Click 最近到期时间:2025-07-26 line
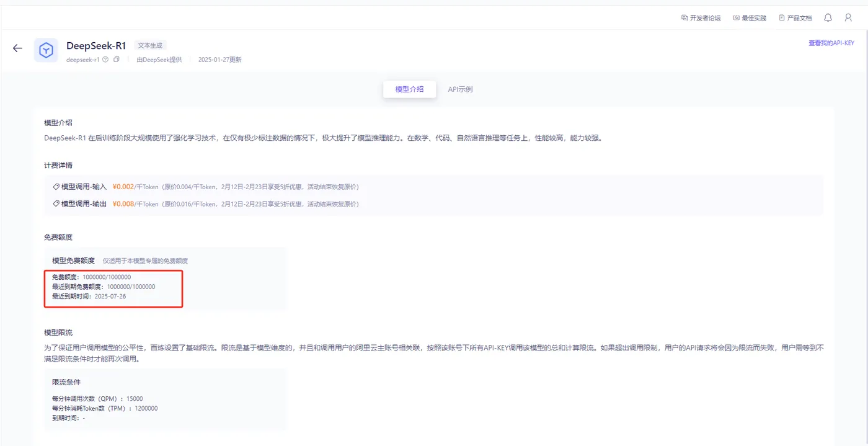 tap(89, 297)
